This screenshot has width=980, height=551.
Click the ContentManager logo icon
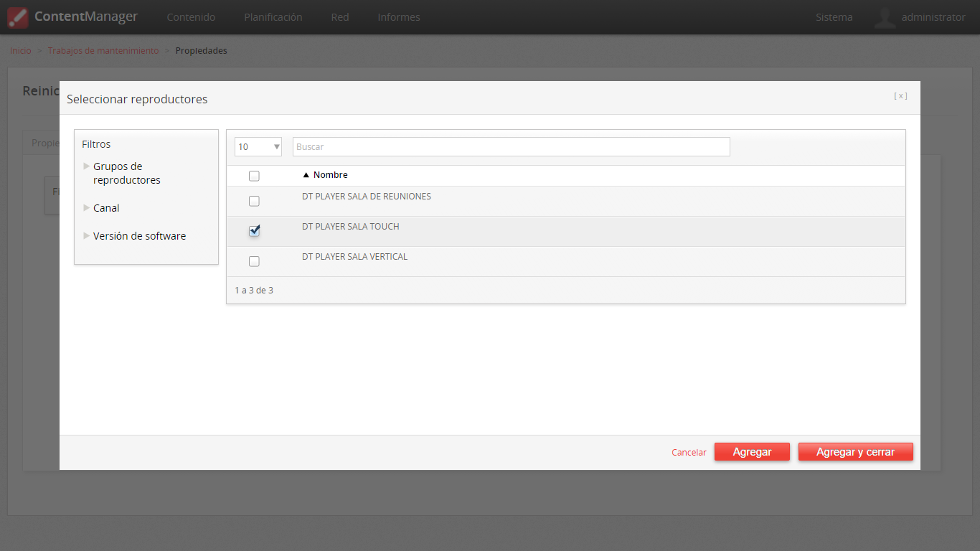[18, 17]
